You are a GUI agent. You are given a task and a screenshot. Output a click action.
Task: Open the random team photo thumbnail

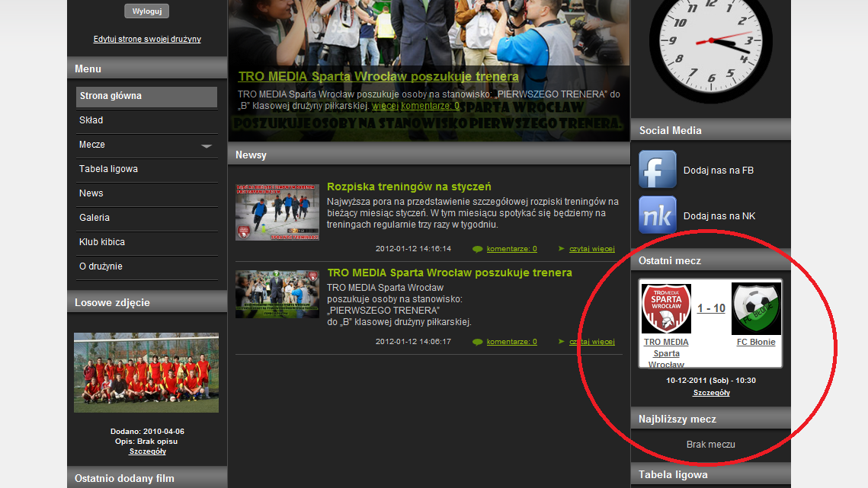tap(146, 372)
